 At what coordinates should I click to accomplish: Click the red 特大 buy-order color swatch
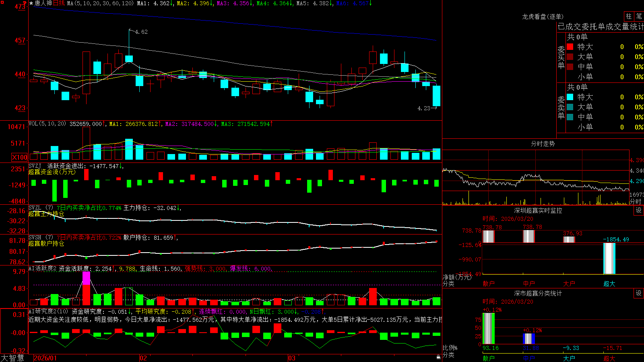point(570,47)
